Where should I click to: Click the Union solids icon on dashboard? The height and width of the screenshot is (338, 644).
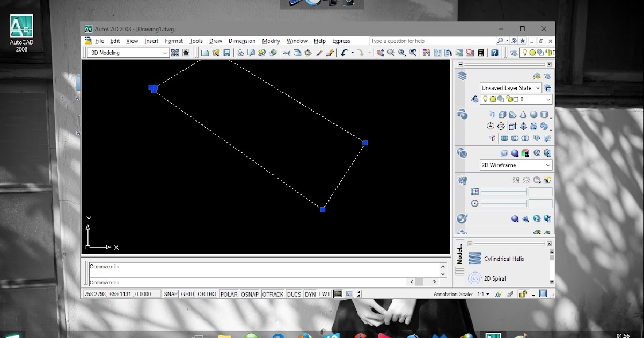pyautogui.click(x=504, y=138)
